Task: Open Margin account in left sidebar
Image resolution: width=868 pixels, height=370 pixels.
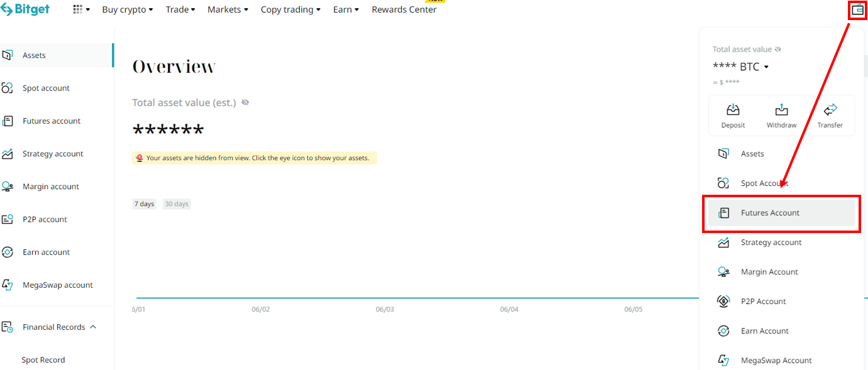Action: 50,187
